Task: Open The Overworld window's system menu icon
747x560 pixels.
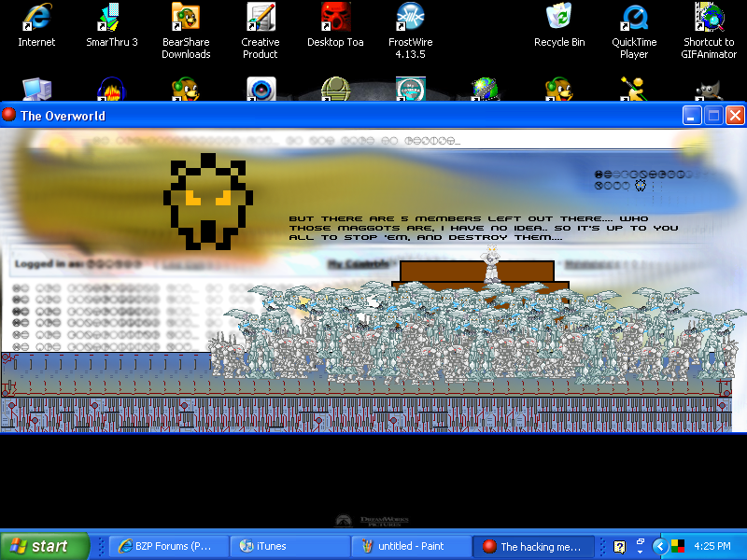Action: (x=8, y=115)
